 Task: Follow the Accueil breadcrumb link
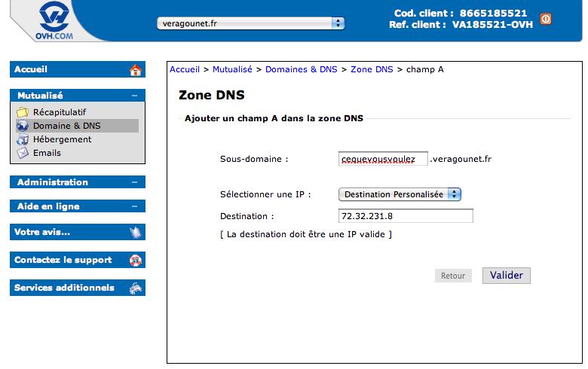[x=185, y=69]
